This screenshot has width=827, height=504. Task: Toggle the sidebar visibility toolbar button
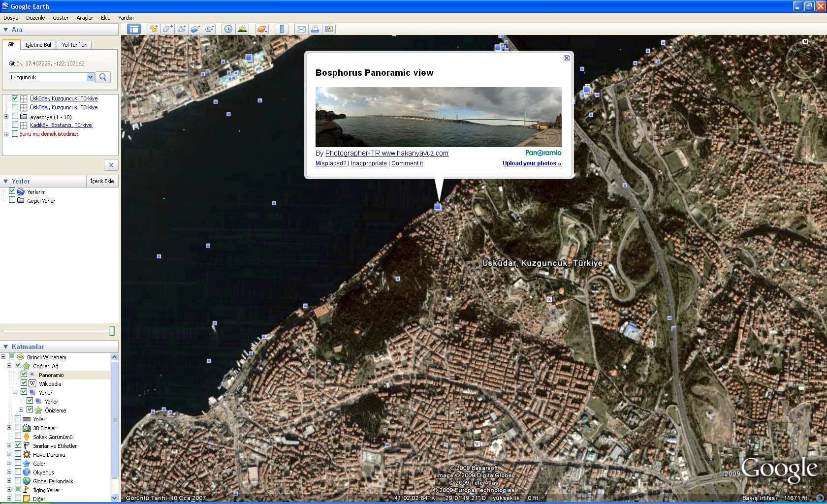click(133, 29)
